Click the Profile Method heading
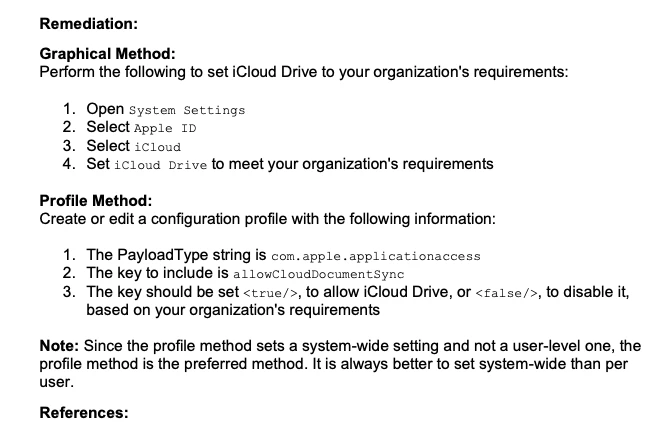This screenshot has width=670, height=422. pos(96,201)
